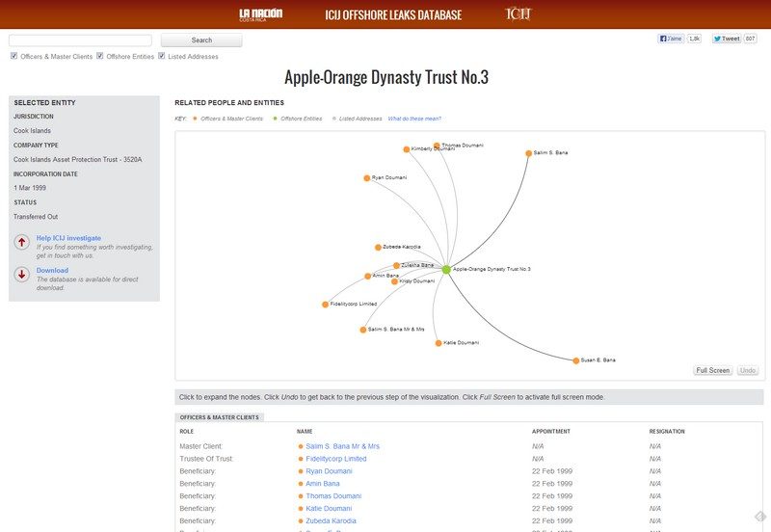Image resolution: width=771 pixels, height=532 pixels.
Task: Click the RESIGNATION column header
Action: click(667, 431)
